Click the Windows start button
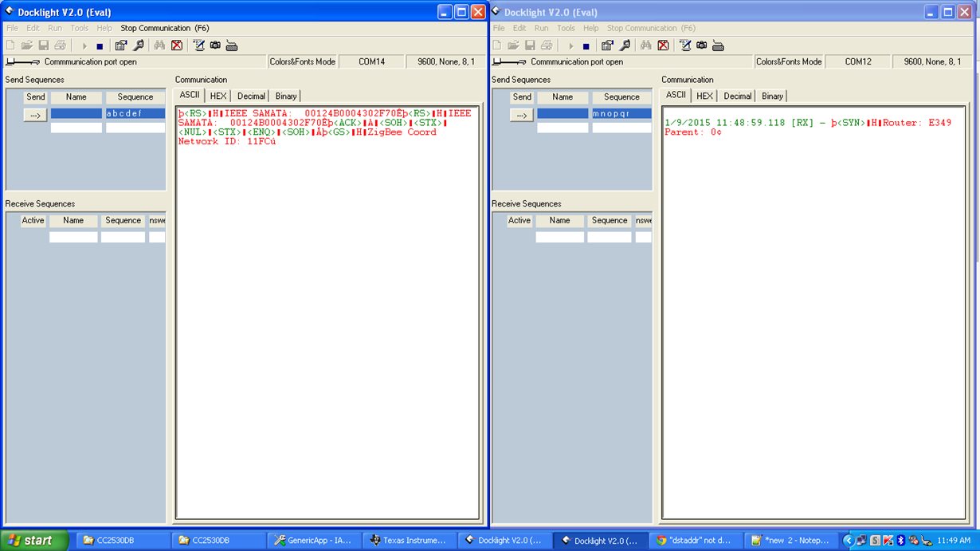980x551 pixels. (x=33, y=541)
